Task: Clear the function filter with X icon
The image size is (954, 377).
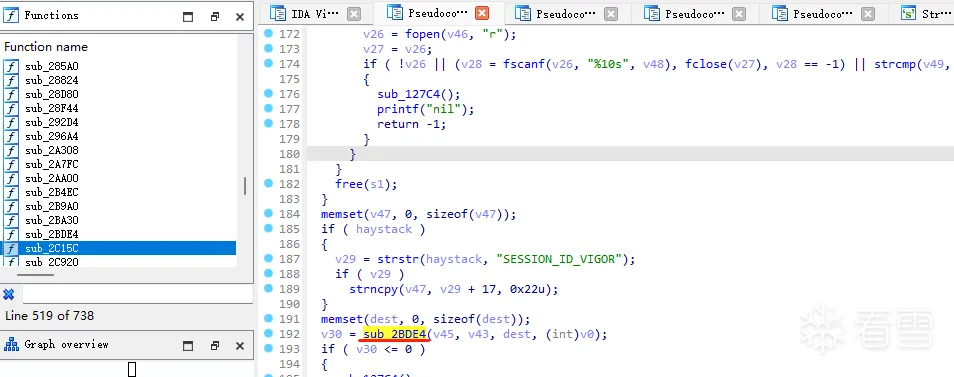Action: coord(9,294)
